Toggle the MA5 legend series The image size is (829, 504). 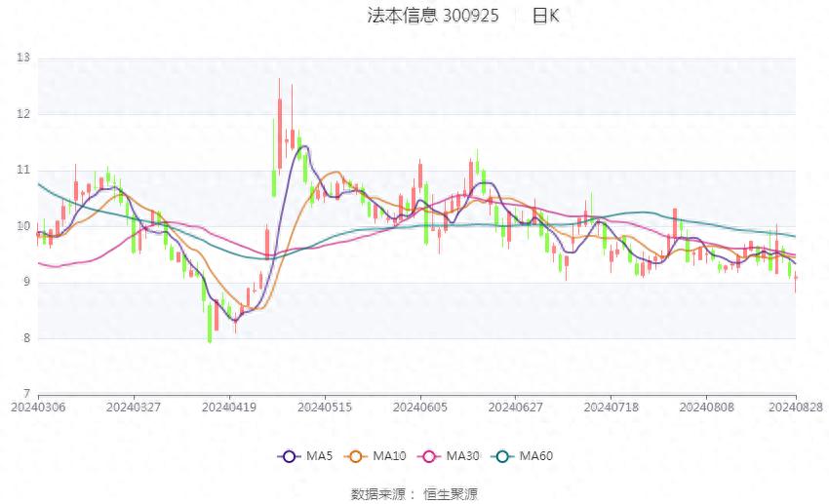pyautogui.click(x=305, y=456)
